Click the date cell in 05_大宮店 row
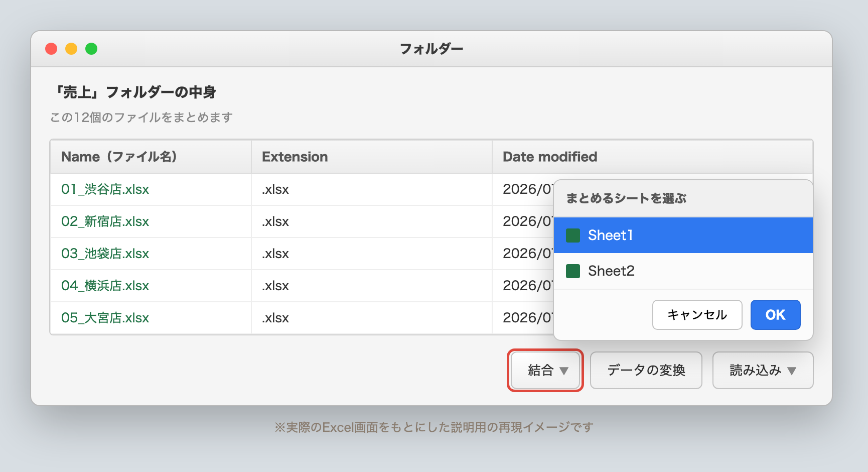The width and height of the screenshot is (868, 472). [523, 318]
